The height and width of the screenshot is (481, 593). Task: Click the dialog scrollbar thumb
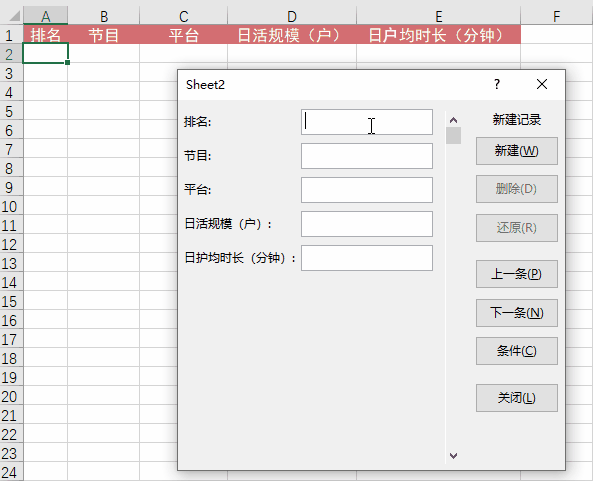point(453,135)
